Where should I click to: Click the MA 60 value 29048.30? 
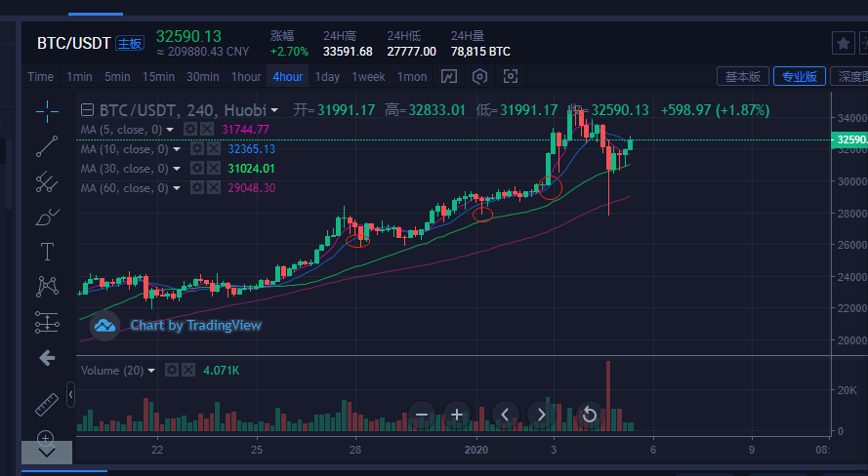pos(251,188)
